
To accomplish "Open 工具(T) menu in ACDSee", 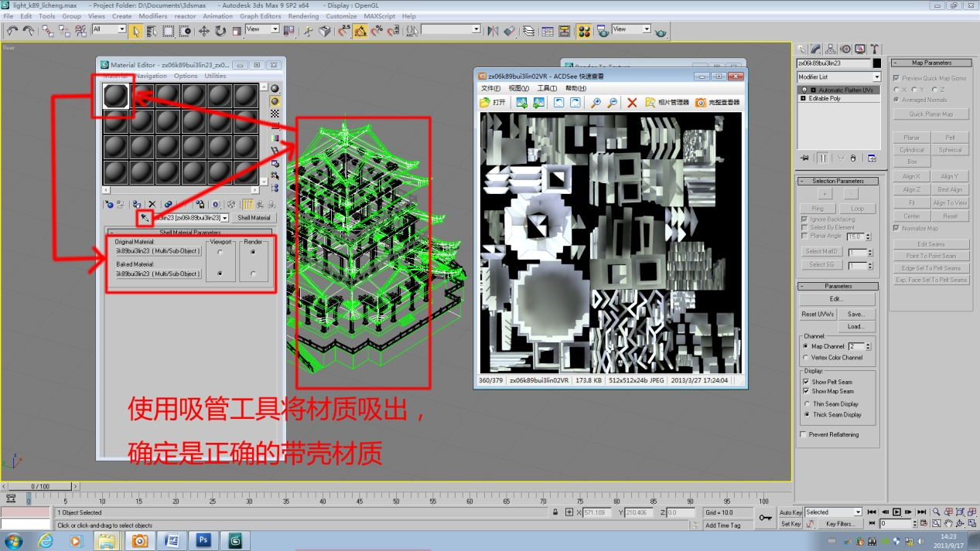I will 548,89.
